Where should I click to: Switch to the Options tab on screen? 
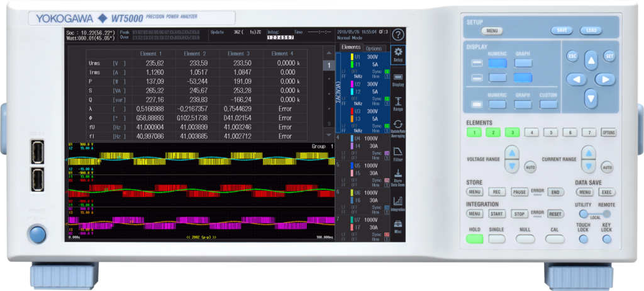(x=374, y=48)
